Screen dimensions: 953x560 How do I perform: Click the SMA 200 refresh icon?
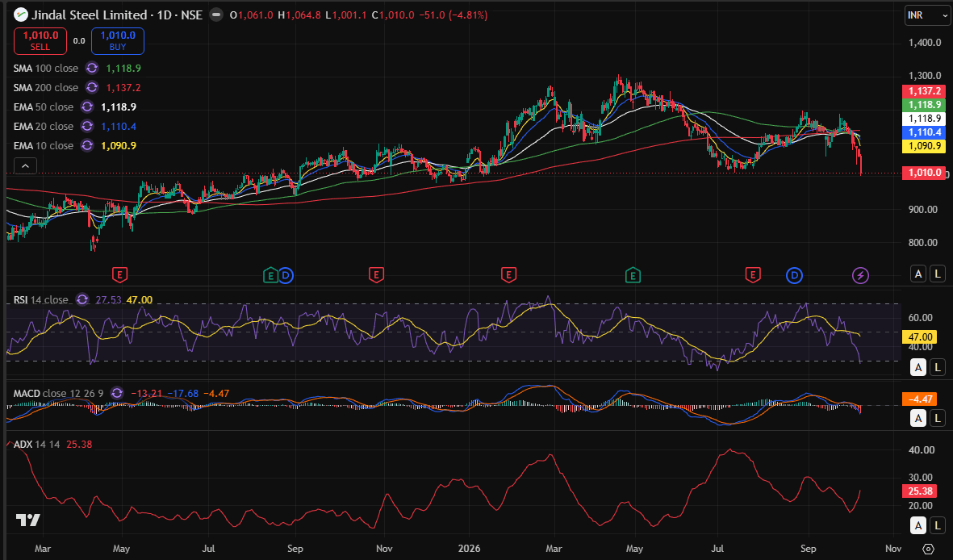(92, 88)
